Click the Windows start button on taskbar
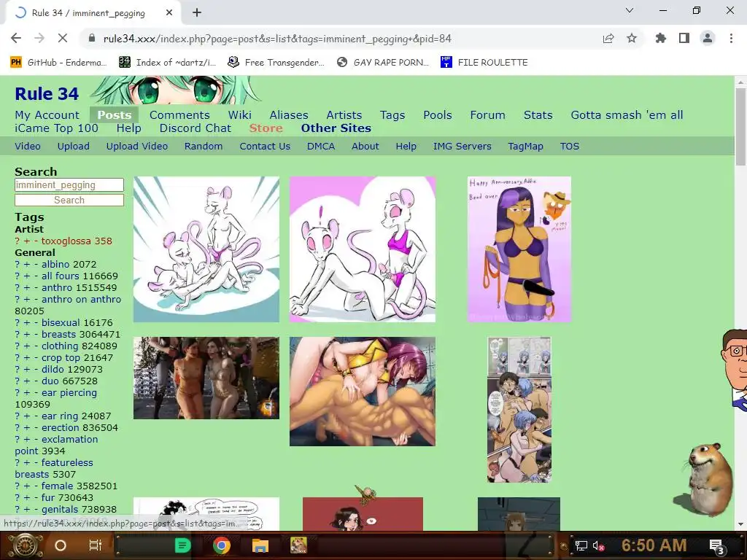 (x=24, y=545)
